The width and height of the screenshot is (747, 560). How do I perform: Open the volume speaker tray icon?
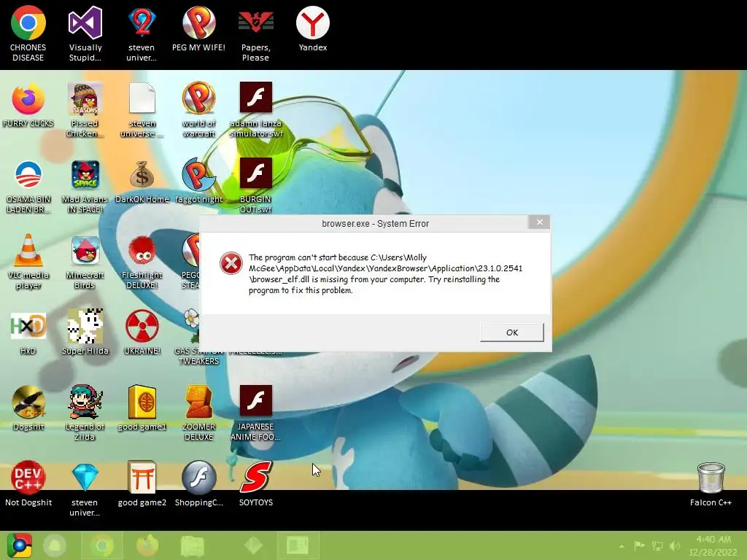[675, 545]
